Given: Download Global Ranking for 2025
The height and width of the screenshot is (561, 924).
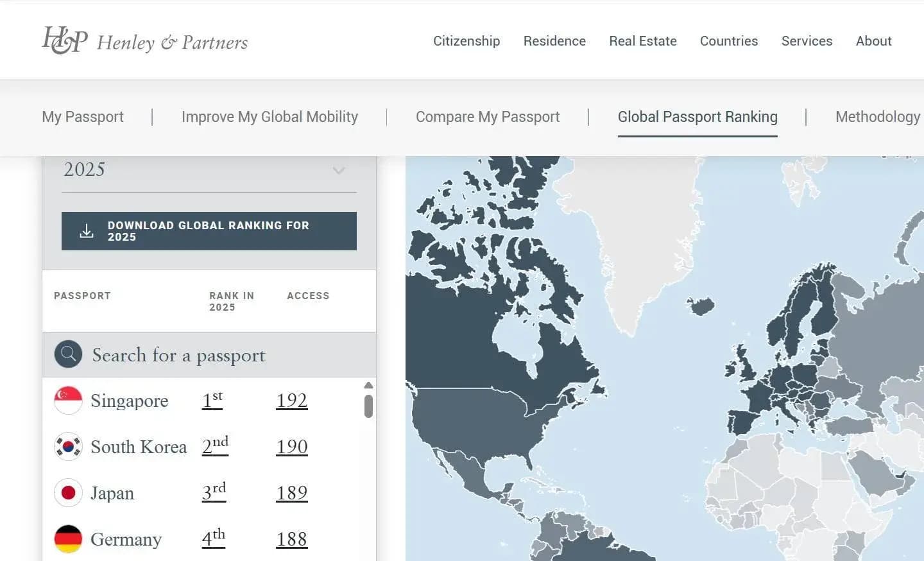Looking at the screenshot, I should 209,231.
